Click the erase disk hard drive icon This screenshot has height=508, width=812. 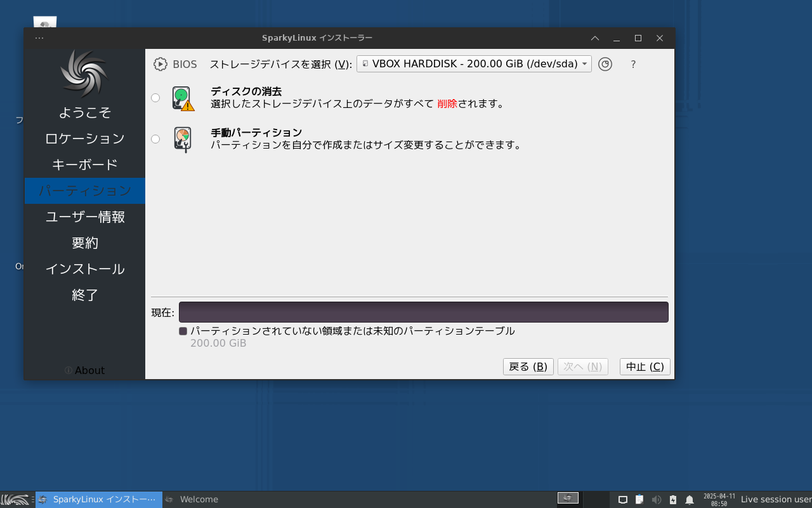click(x=183, y=98)
